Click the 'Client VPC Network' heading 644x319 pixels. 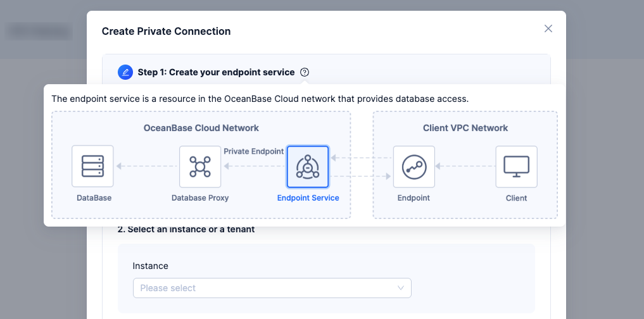pos(465,128)
